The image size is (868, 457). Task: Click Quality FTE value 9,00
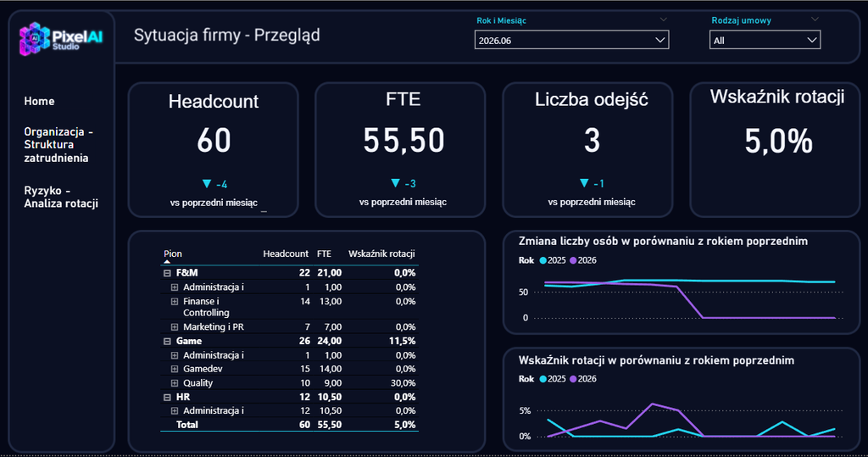pos(332,383)
